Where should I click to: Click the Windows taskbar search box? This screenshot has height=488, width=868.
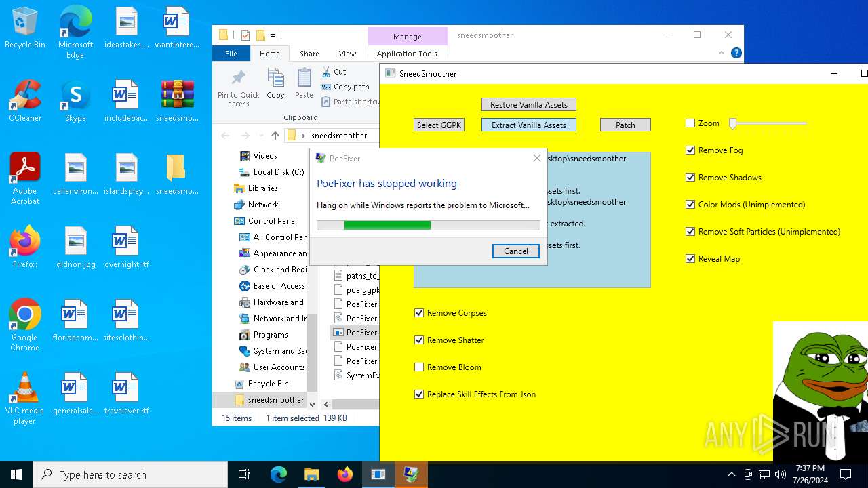pyautogui.click(x=130, y=474)
